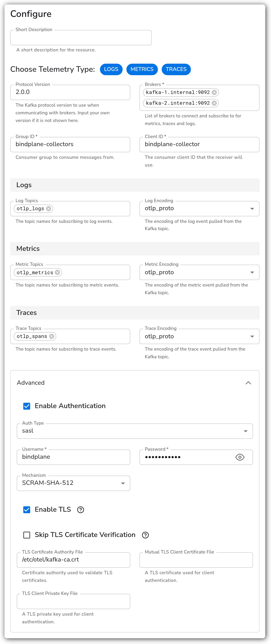Show the password with the eye icon
The image size is (271, 644).
pyautogui.click(x=240, y=457)
